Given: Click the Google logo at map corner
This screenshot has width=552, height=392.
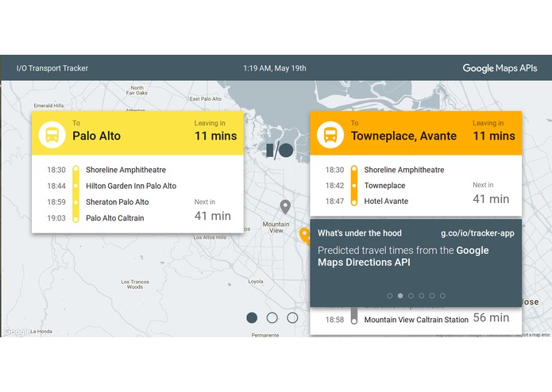Looking at the screenshot, I should tap(17, 332).
